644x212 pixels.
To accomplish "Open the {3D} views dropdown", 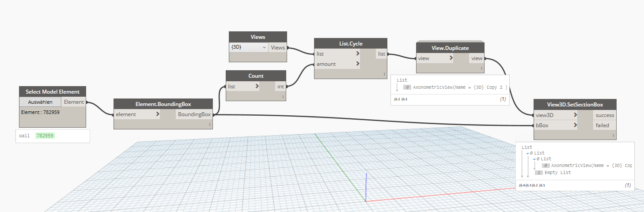I will pyautogui.click(x=249, y=47).
